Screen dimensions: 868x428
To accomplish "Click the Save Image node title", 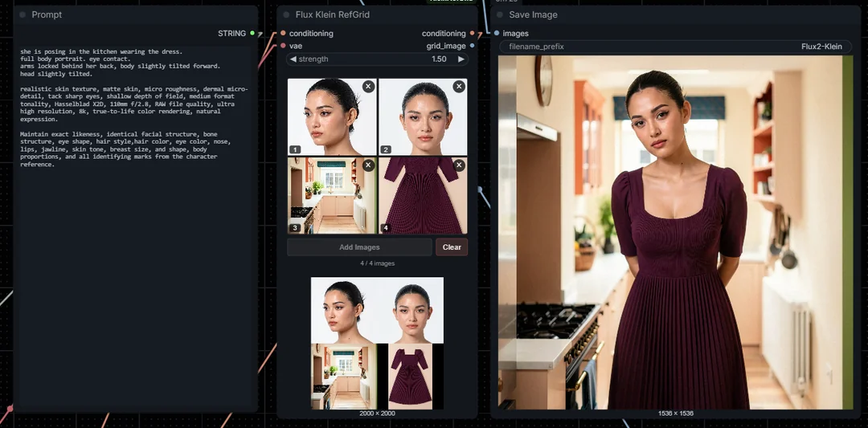I will (533, 15).
